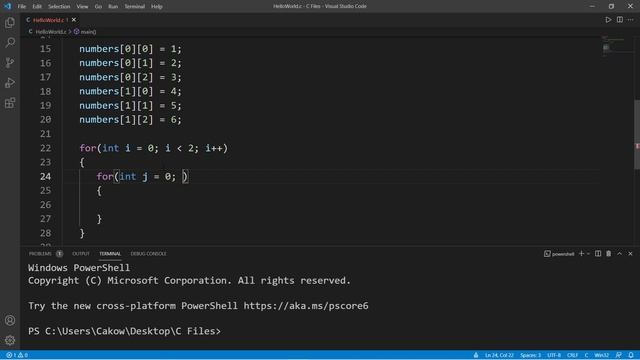Open the Run menu
The height and width of the screenshot is (360, 640).
click(113, 6)
